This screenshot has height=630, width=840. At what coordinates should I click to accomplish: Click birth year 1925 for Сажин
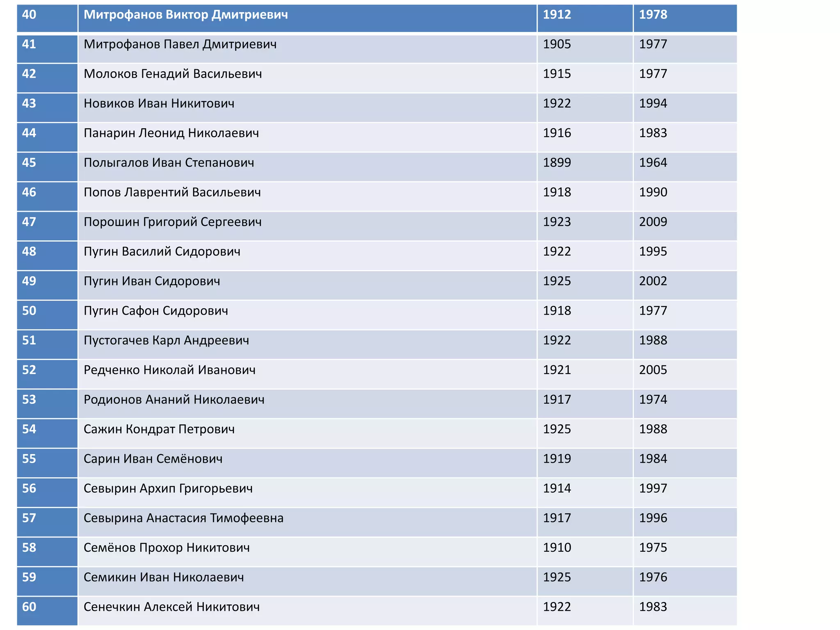557,429
